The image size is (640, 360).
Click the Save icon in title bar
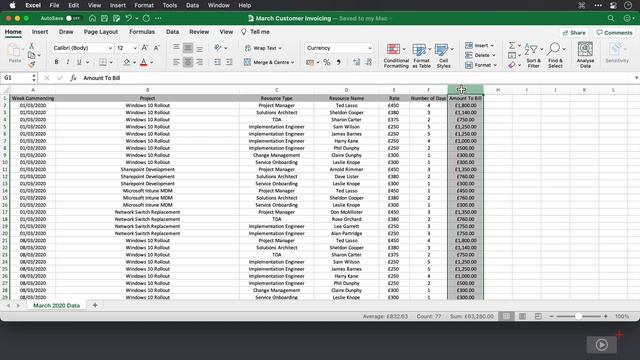click(x=104, y=18)
